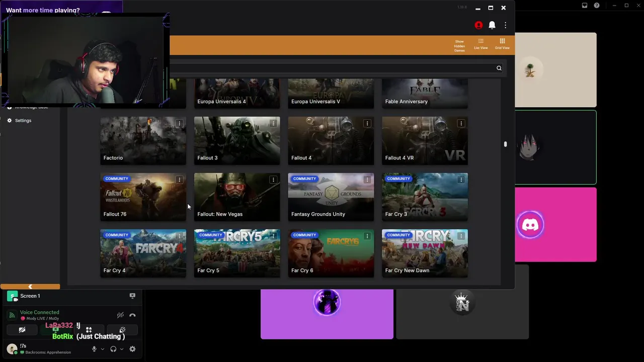This screenshot has width=644, height=362.
Task: Open options menu on Fantasy Grounds Unity card
Action: (367, 179)
